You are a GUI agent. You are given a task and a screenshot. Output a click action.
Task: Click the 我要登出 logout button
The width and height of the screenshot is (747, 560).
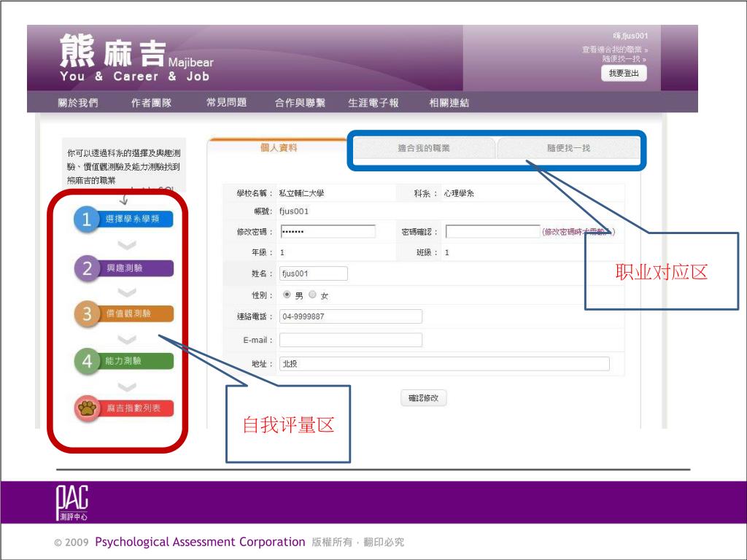[x=624, y=74]
